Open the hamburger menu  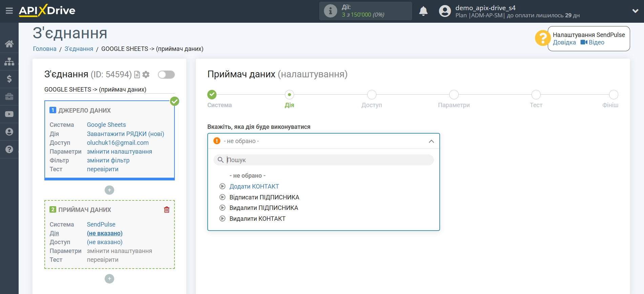point(9,11)
